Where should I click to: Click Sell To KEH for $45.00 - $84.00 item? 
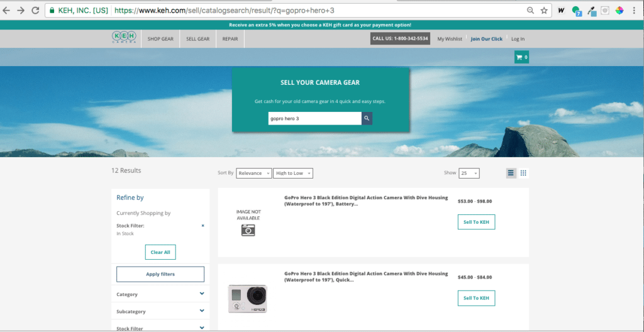coord(477,298)
